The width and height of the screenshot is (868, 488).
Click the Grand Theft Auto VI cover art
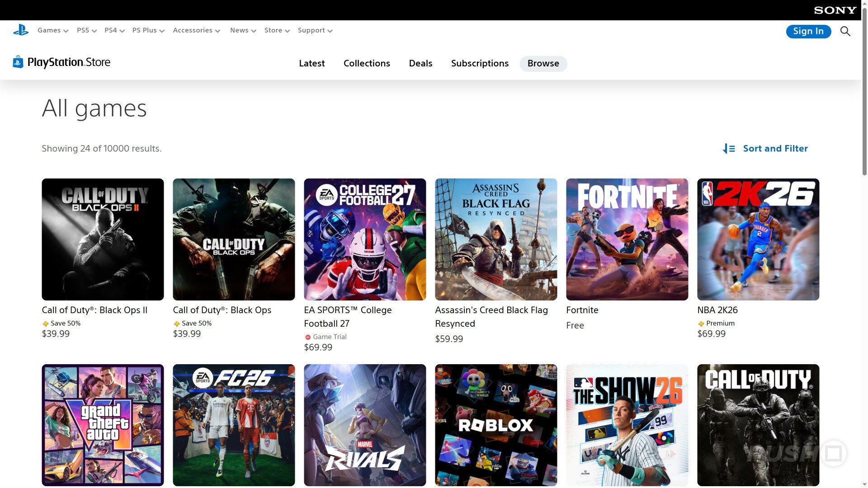click(x=103, y=425)
